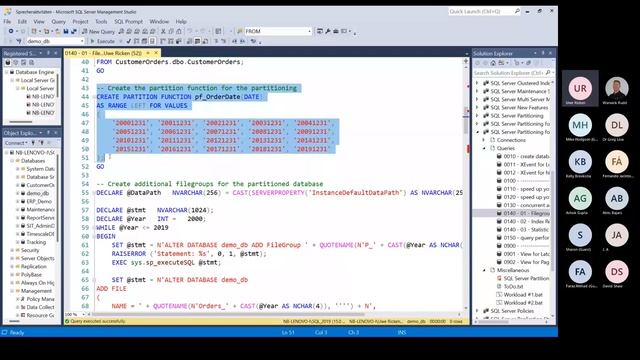Click the Save file icon in the toolbar

click(x=66, y=31)
